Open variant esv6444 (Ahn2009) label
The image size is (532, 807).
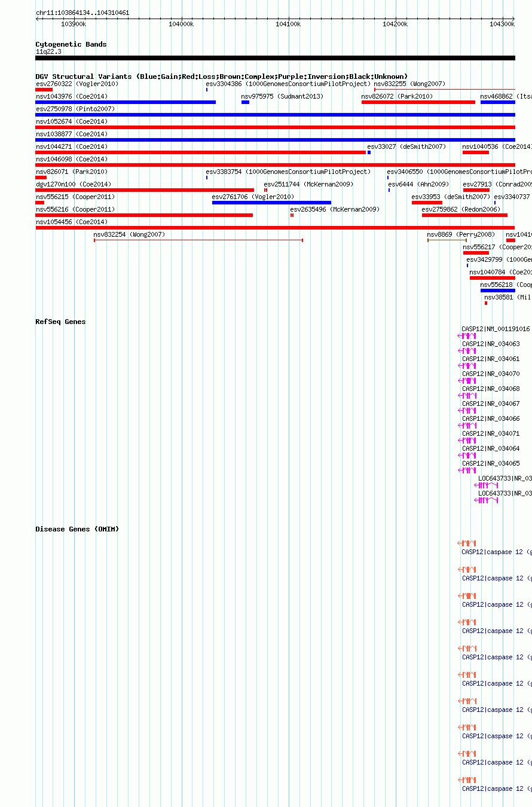(418, 184)
